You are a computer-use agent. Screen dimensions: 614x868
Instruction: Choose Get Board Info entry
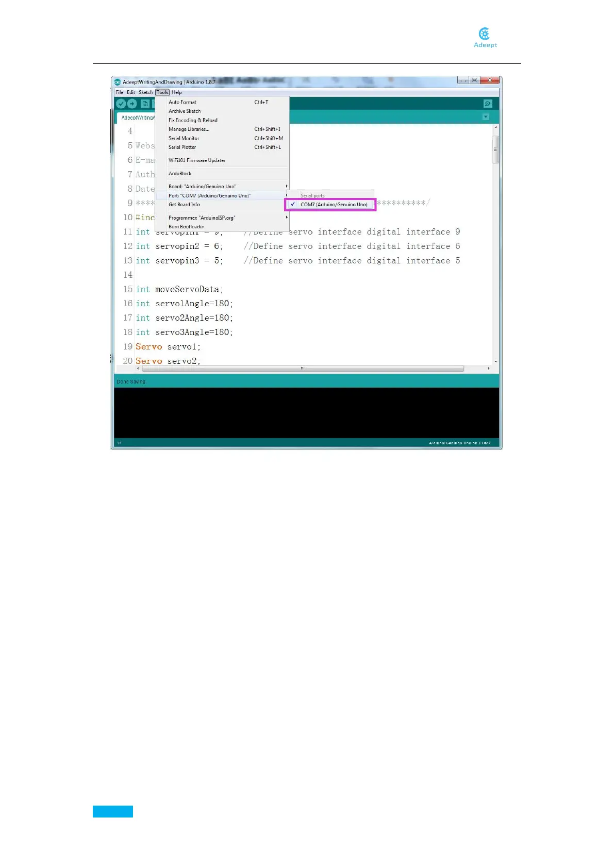[x=222, y=205]
